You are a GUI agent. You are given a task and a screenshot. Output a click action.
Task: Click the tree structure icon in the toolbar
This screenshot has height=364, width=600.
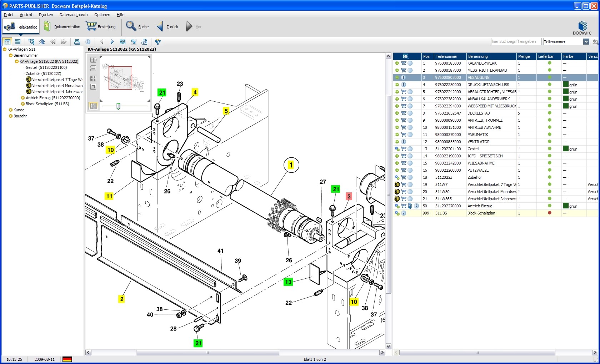pyautogui.click(x=31, y=42)
